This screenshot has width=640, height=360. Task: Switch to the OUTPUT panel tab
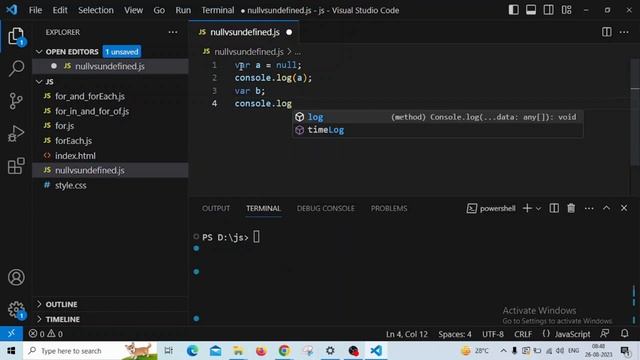click(216, 208)
